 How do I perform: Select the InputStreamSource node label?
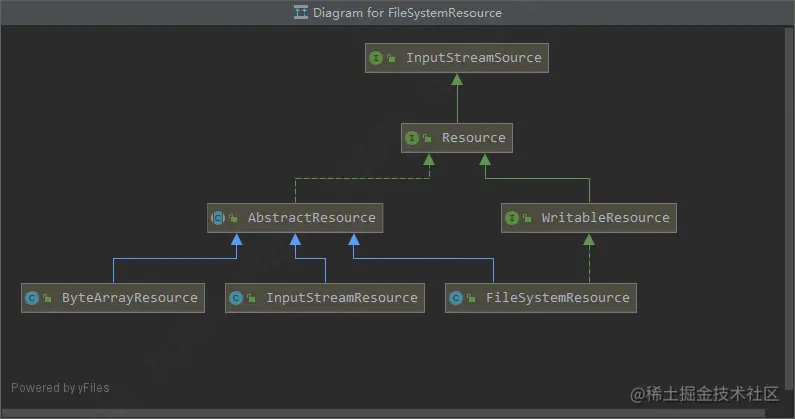(474, 58)
